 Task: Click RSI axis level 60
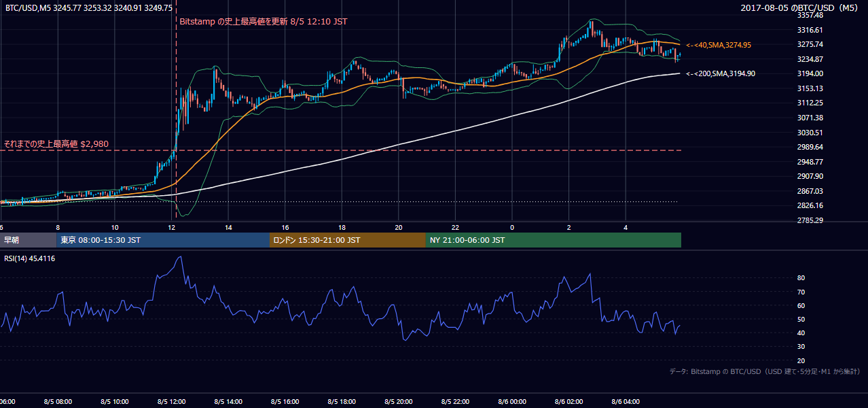point(801,305)
